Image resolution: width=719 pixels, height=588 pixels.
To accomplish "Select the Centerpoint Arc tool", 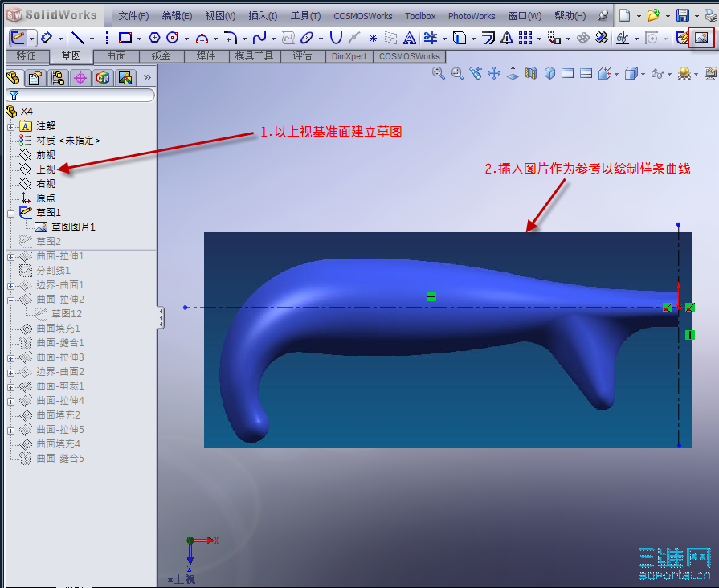I will click(x=202, y=38).
